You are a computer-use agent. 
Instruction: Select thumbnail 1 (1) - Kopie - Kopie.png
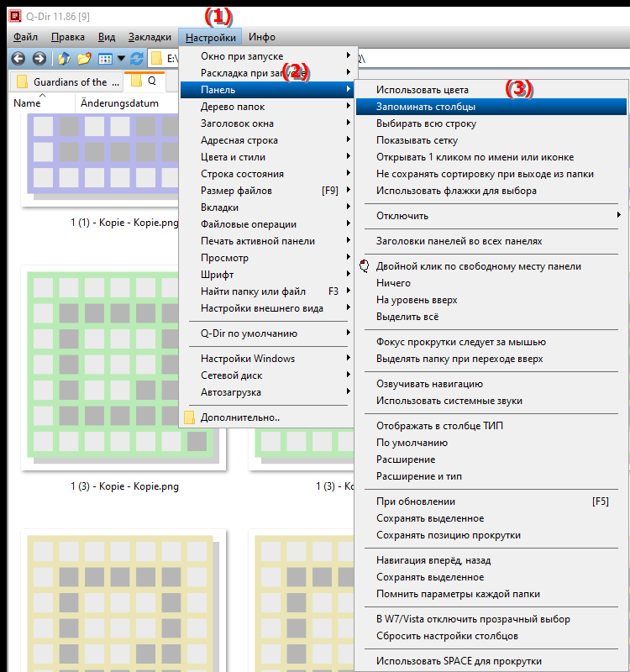point(100,160)
